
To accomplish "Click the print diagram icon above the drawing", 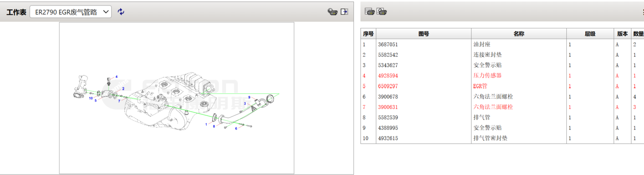I will [x=332, y=12].
